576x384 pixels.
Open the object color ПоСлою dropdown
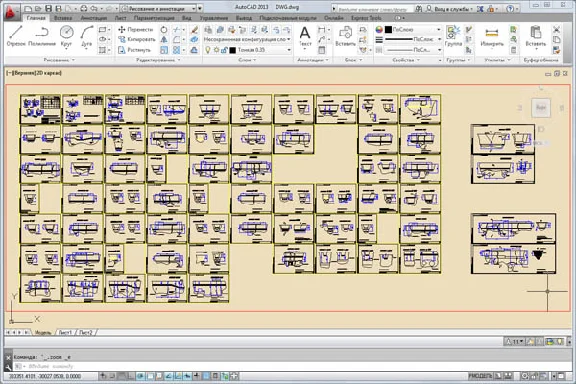click(x=413, y=29)
